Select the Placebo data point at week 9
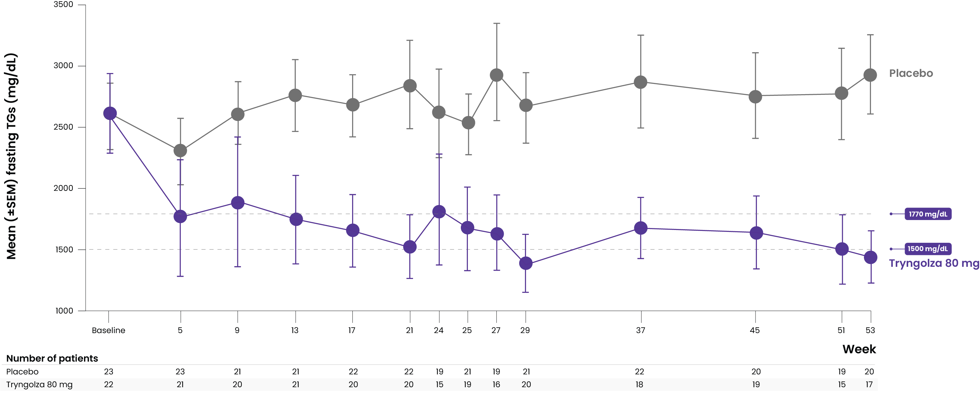 pyautogui.click(x=238, y=114)
